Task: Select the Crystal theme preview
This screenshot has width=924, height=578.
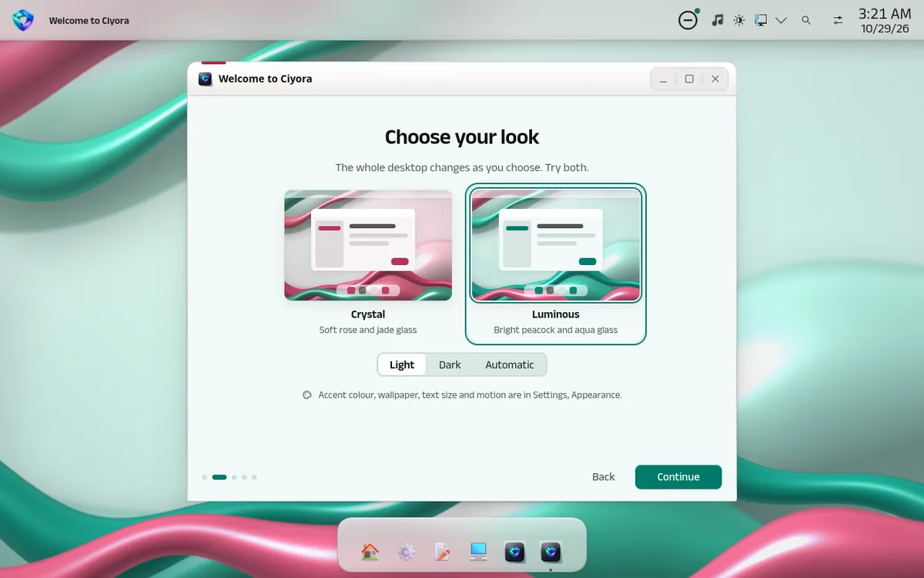Action: [368, 245]
